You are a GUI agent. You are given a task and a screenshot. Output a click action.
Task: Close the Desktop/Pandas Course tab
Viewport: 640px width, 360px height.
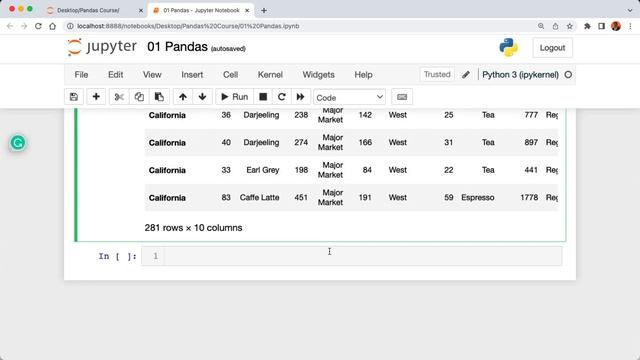(x=141, y=11)
